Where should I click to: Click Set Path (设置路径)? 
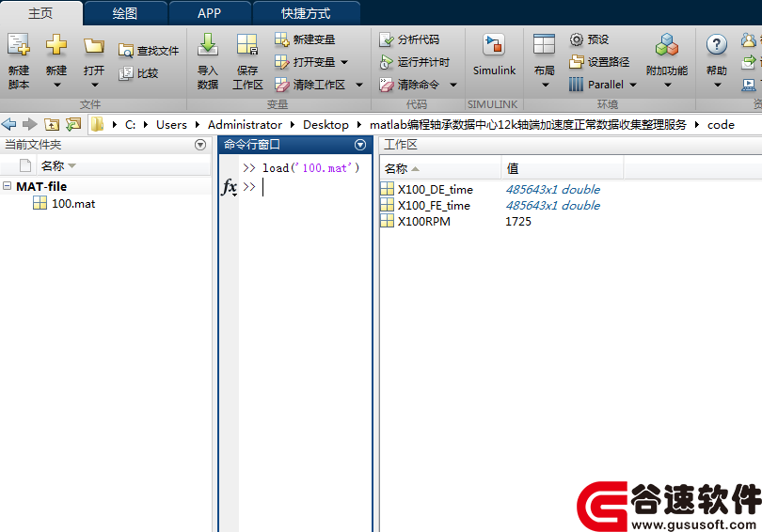(599, 62)
